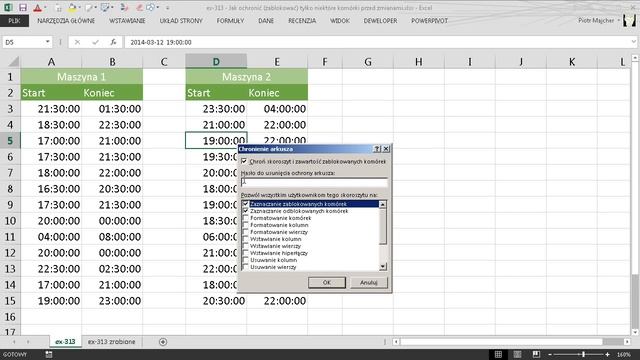The image size is (640, 360).
Task: Close the Chronienie arkusza dialog with X
Action: pyautogui.click(x=386, y=149)
